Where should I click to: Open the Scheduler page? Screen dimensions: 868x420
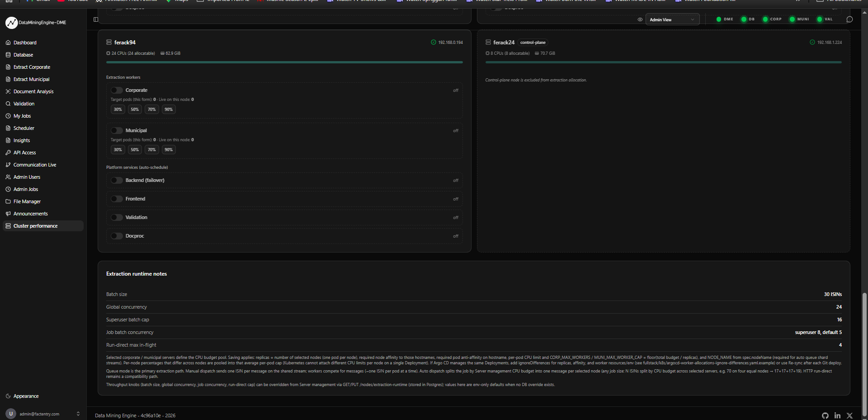(x=43, y=128)
